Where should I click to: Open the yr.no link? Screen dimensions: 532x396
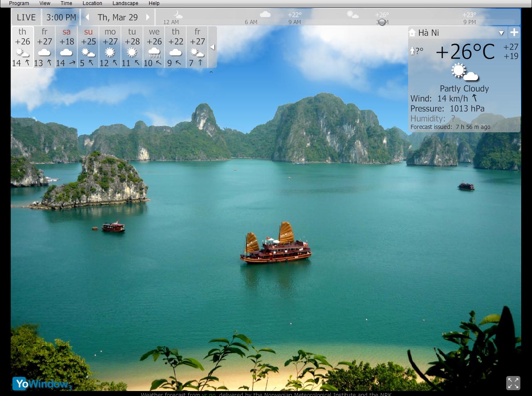[208, 394]
